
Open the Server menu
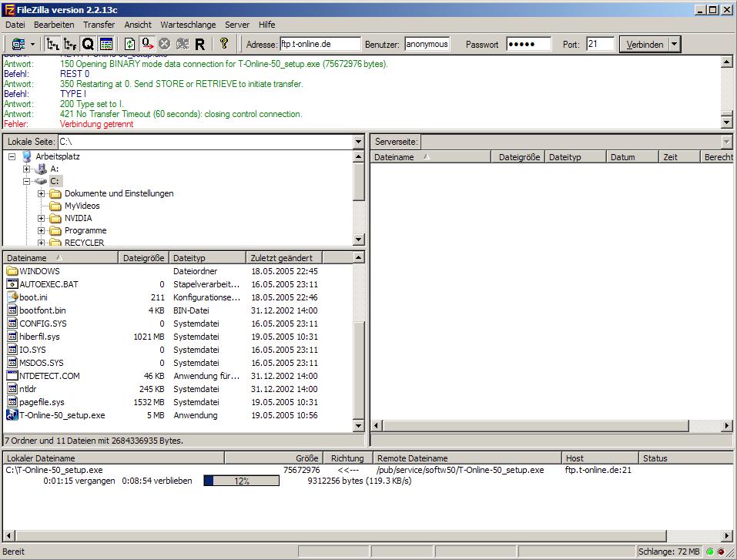click(237, 25)
